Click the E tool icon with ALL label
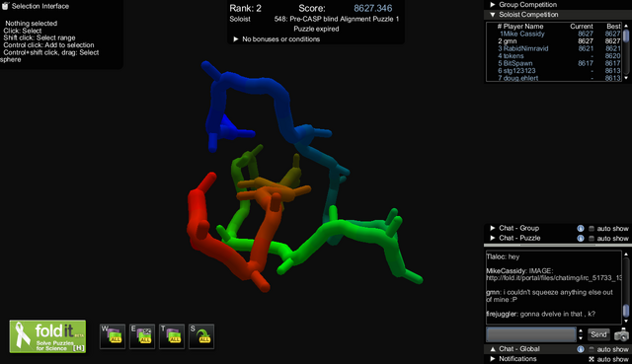 (142, 336)
